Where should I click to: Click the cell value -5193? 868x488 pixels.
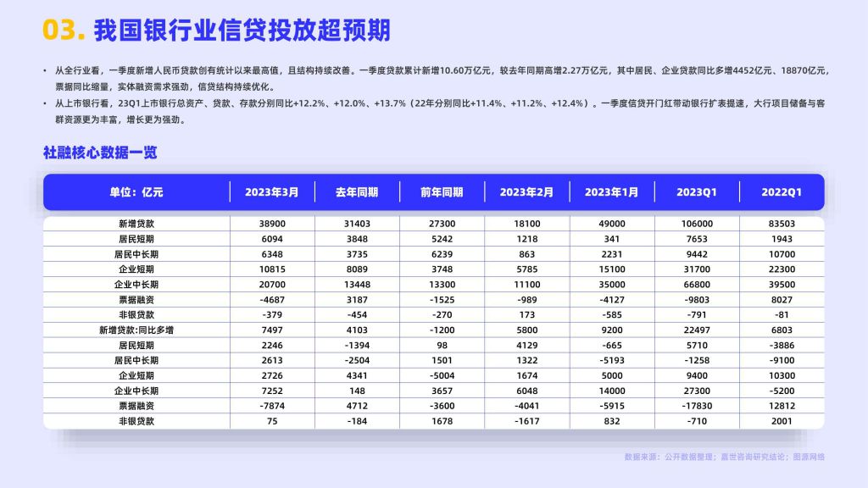(612, 360)
